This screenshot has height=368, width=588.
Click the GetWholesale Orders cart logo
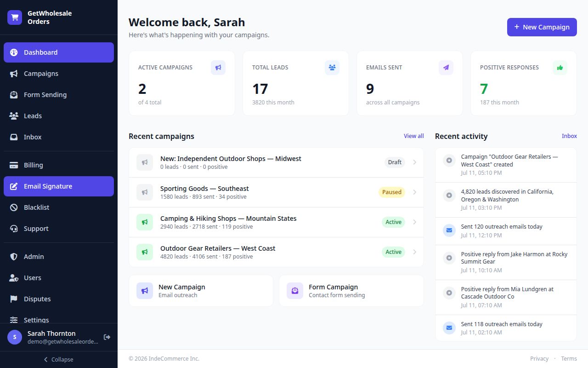[x=15, y=17]
